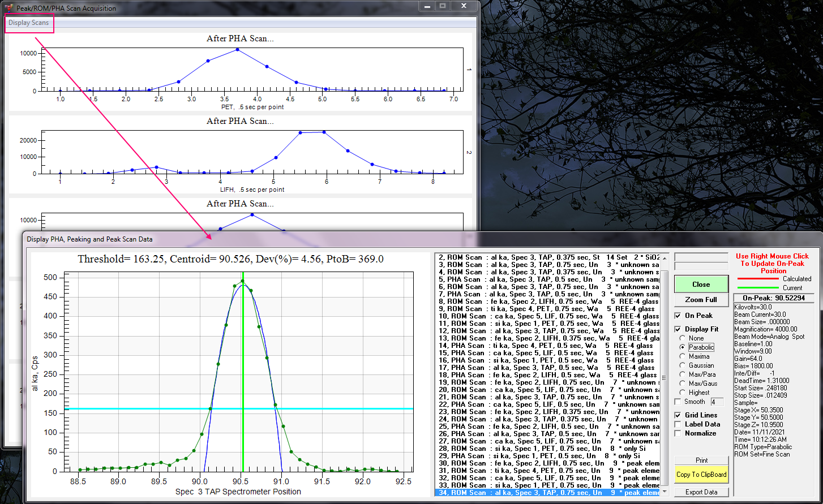Screen dimensions: 823x504
Task: Check the Normalize option
Action: pyautogui.click(x=678, y=433)
